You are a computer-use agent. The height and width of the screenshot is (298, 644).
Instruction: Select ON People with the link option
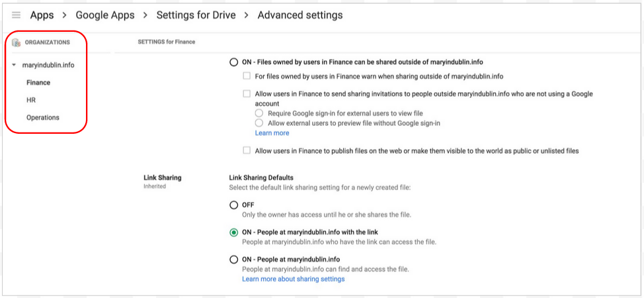coord(233,232)
